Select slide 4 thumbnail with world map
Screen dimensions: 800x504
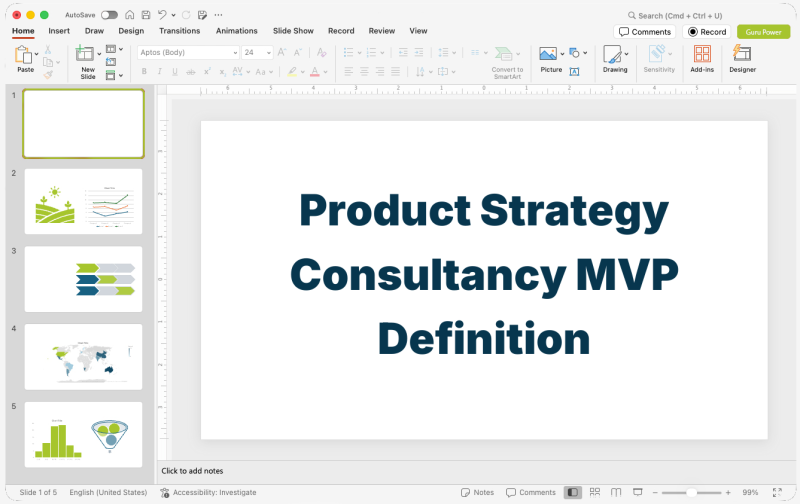tap(84, 357)
